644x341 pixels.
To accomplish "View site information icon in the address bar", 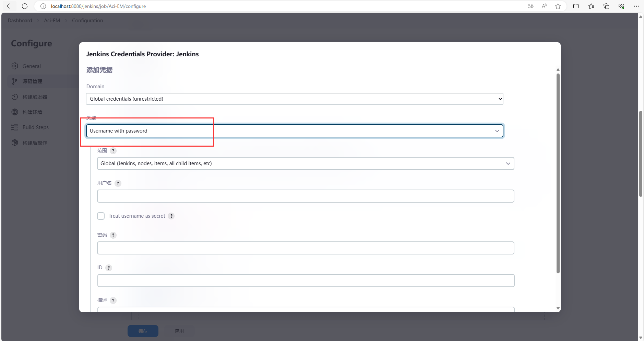I will (43, 6).
